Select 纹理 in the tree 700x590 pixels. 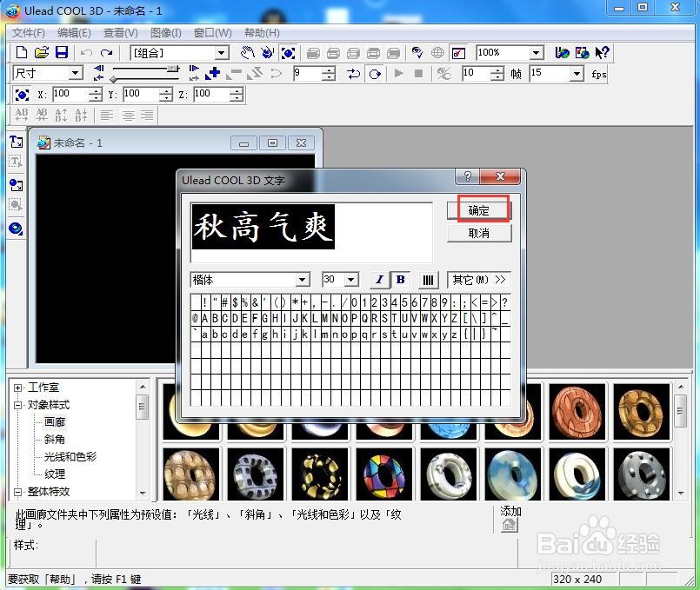tap(55, 474)
